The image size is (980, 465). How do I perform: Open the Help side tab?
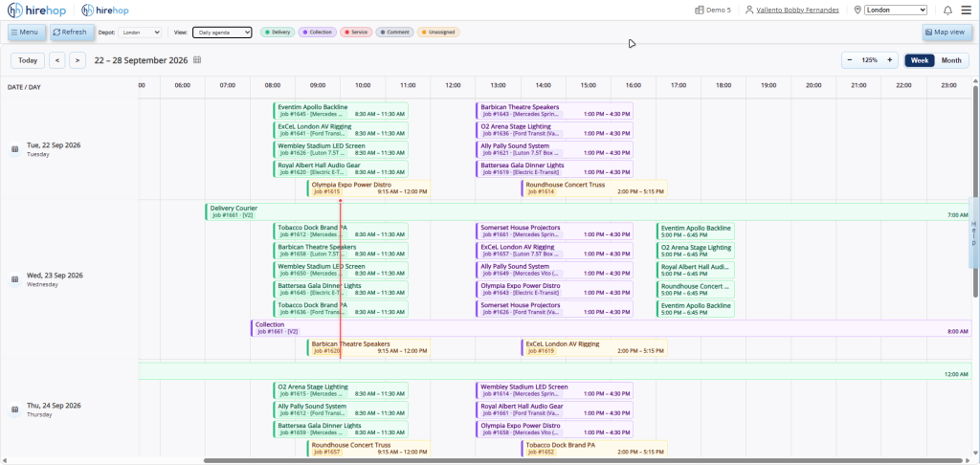point(973,232)
